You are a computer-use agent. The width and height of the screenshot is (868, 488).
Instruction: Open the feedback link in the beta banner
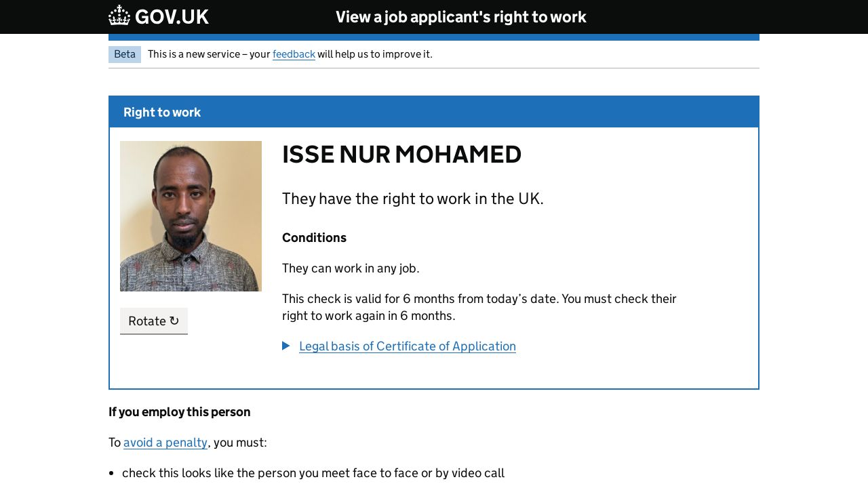(x=294, y=54)
